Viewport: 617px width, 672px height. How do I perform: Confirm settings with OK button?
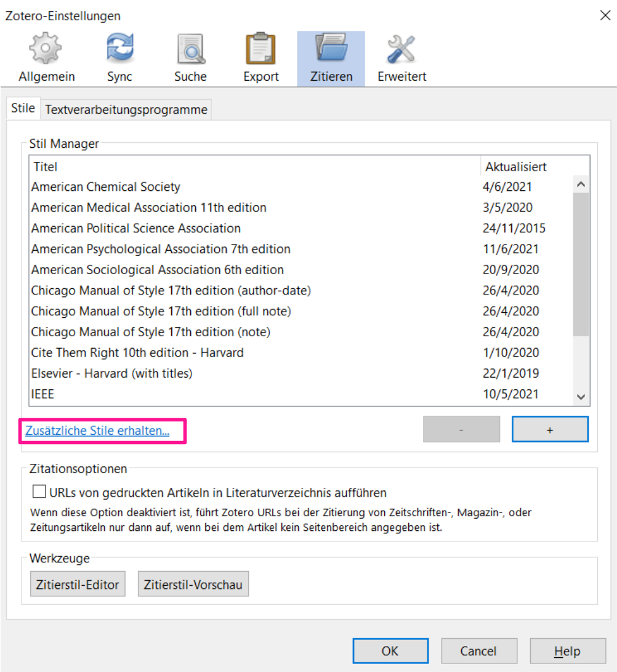click(x=390, y=651)
